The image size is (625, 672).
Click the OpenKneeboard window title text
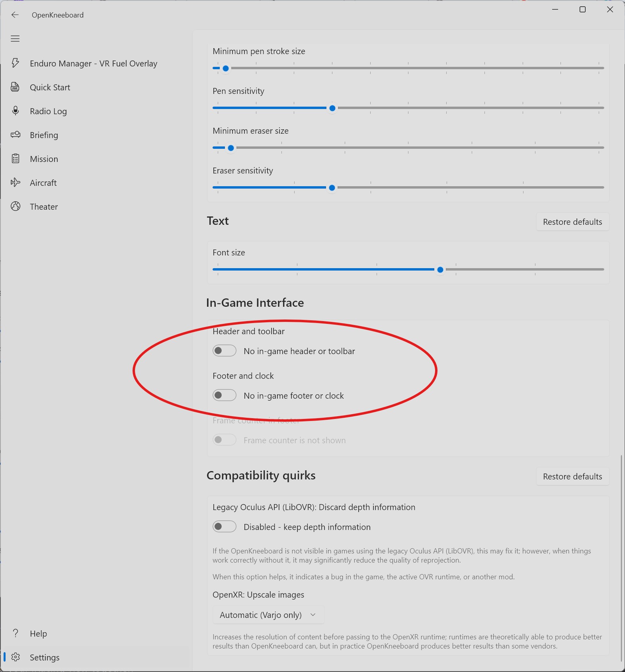tap(58, 15)
